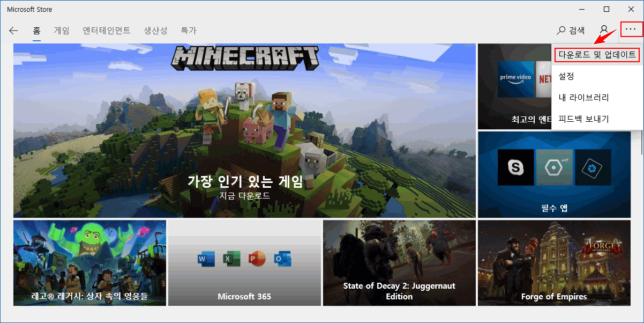644x323 pixels.
Task: Click the Word icon in Microsoft 365 tile
Action: (206, 259)
